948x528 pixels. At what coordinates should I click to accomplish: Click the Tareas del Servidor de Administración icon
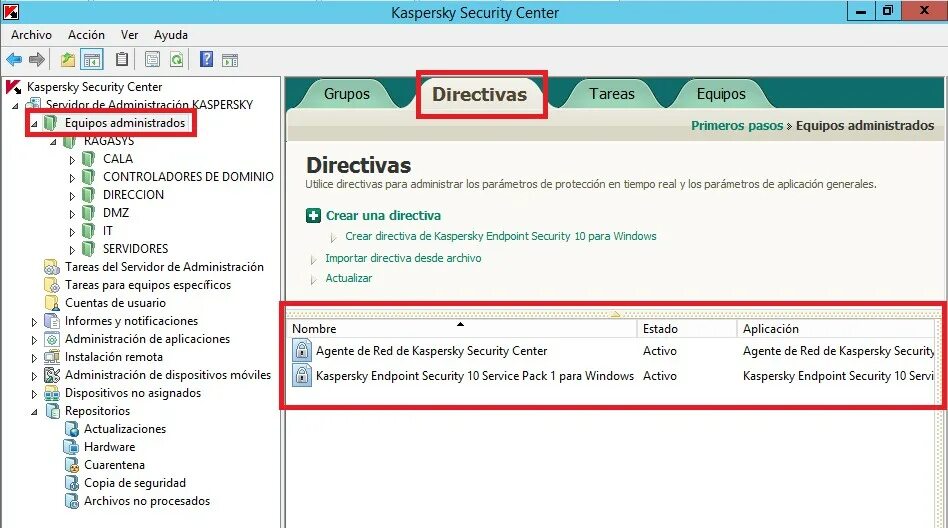(x=52, y=267)
